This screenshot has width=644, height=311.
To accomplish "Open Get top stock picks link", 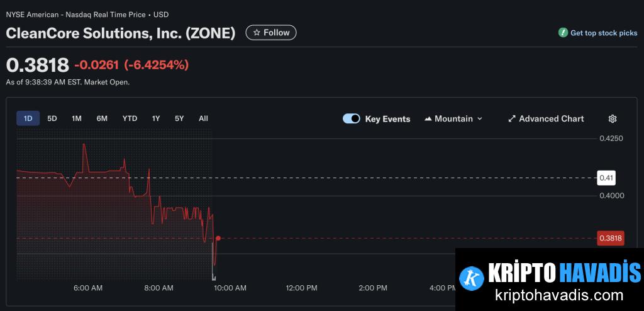I will point(603,33).
